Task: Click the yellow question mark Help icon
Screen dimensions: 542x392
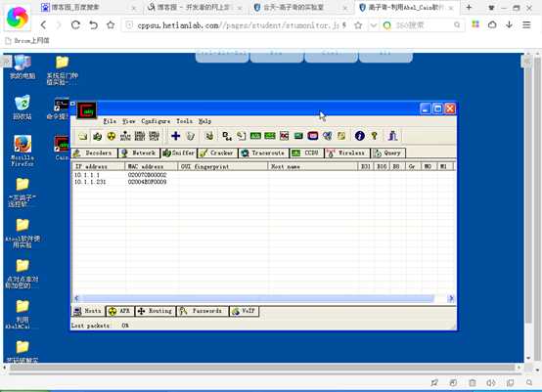Action: 374,136
